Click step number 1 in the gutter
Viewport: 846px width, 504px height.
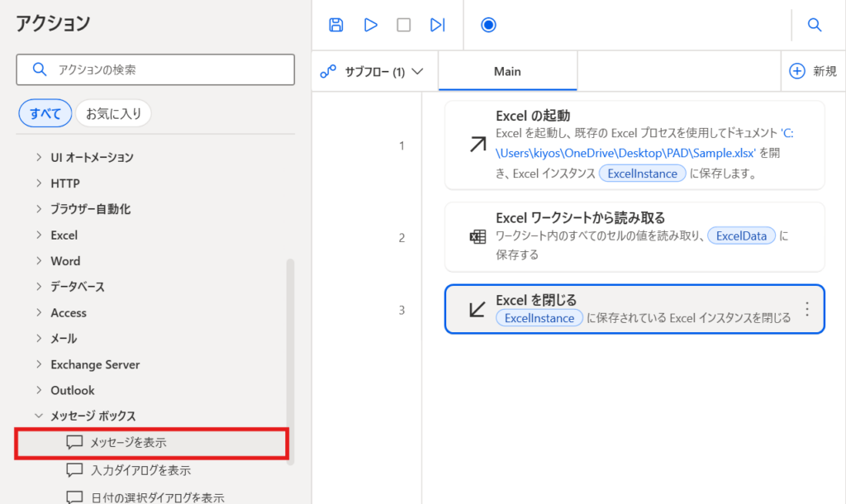tap(402, 145)
